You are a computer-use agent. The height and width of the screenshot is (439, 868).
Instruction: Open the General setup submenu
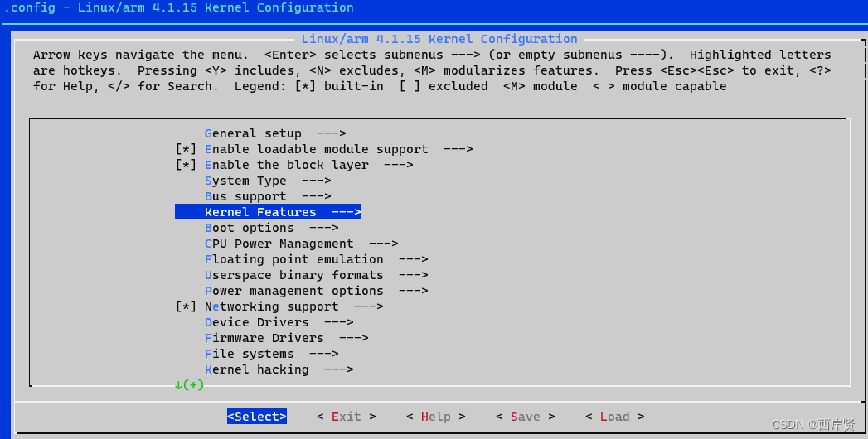[275, 133]
